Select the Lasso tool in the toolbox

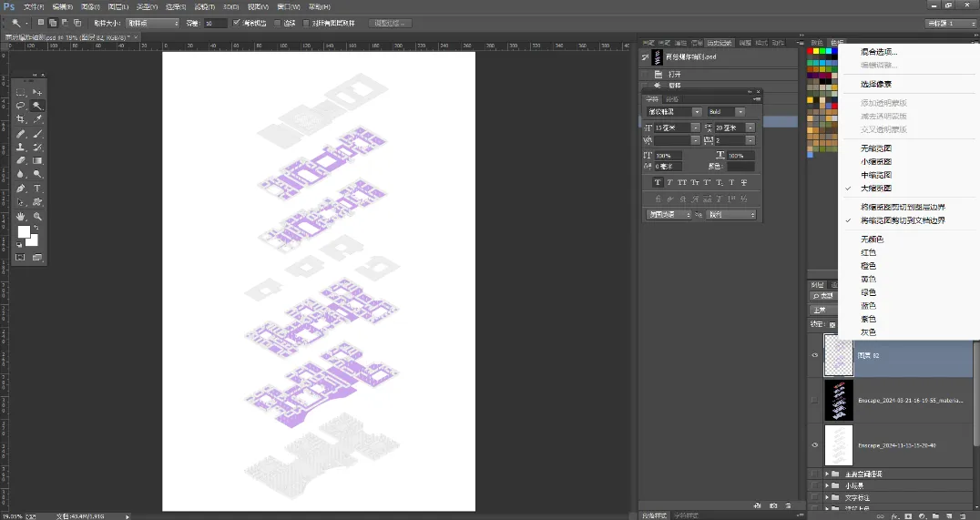pyautogui.click(x=21, y=106)
